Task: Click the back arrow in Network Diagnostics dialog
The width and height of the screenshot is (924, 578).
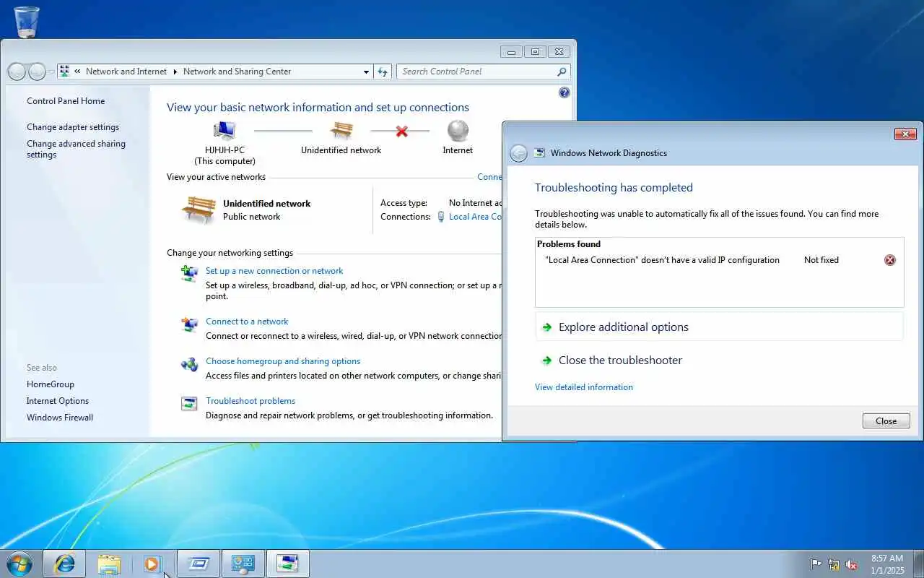Action: 518,153
